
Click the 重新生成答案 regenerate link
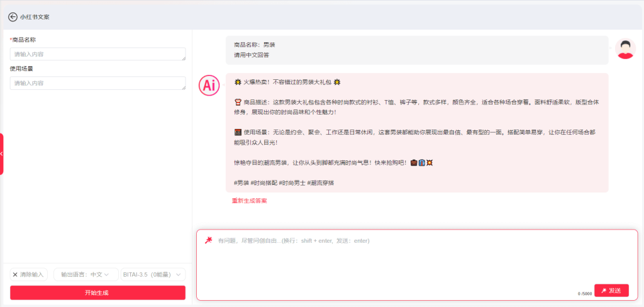pyautogui.click(x=249, y=201)
